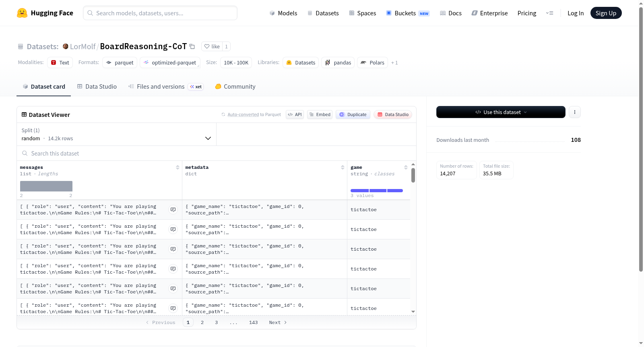Open Data Studio from viewer header
Image resolution: width=644 pixels, height=347 pixels.
[393, 114]
